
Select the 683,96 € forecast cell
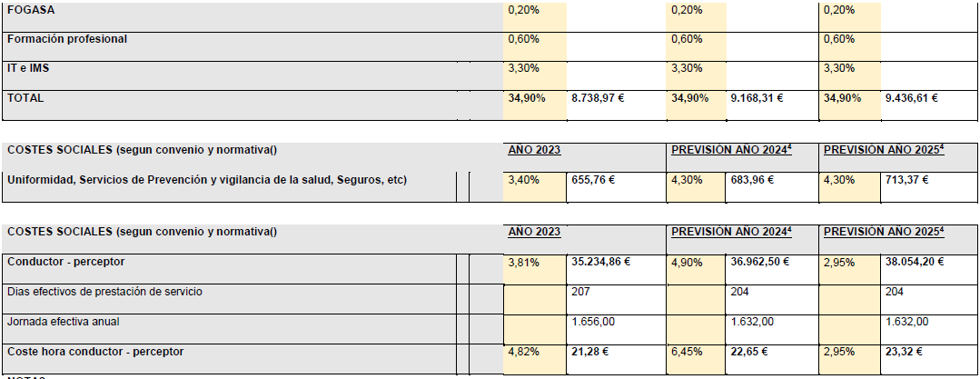tap(773, 186)
